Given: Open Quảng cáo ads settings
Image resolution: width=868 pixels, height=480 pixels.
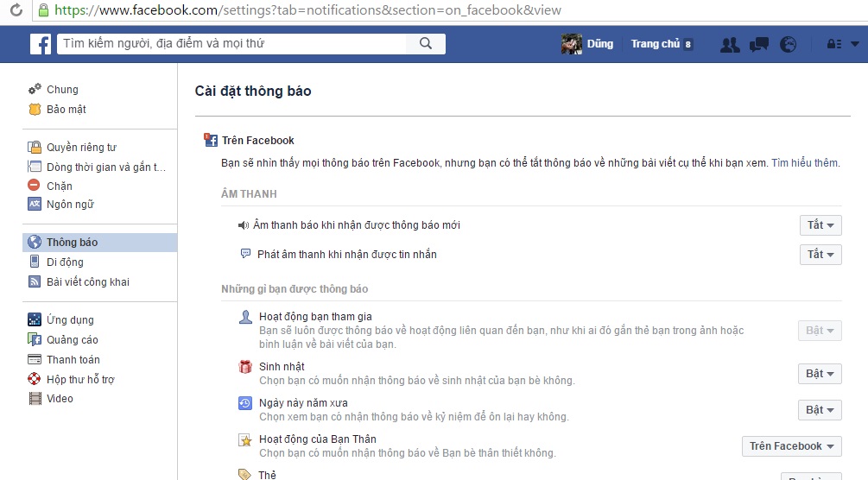Looking at the screenshot, I should coord(72,340).
